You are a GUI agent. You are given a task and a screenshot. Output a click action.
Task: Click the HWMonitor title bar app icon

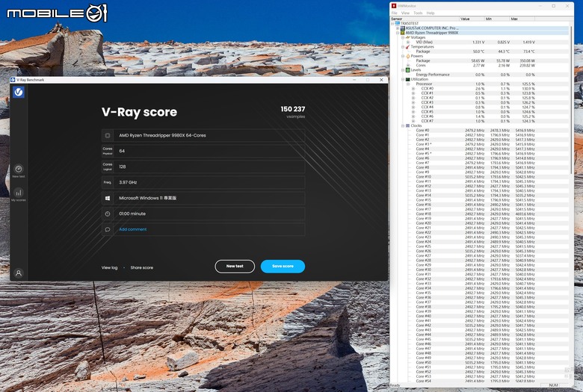(394, 6)
